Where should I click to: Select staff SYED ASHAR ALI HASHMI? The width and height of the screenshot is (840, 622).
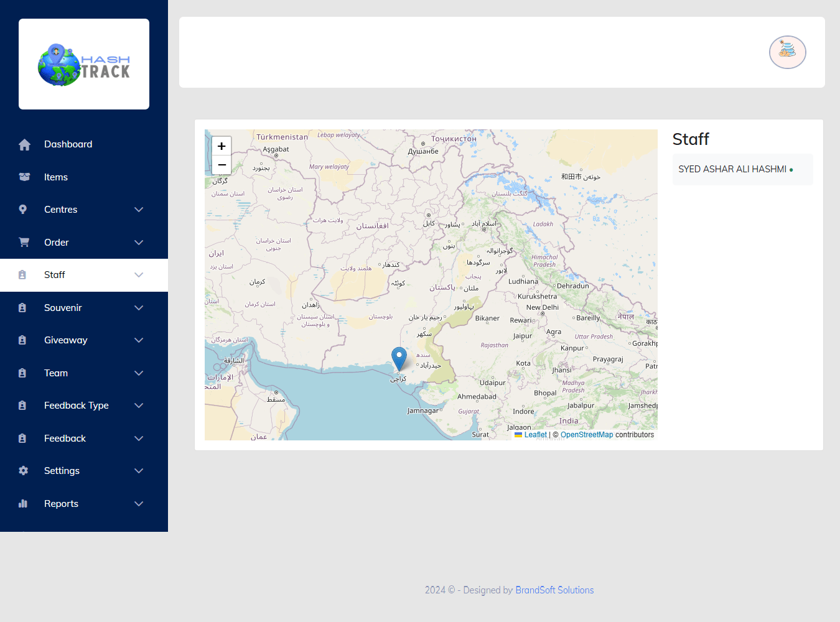pyautogui.click(x=732, y=169)
